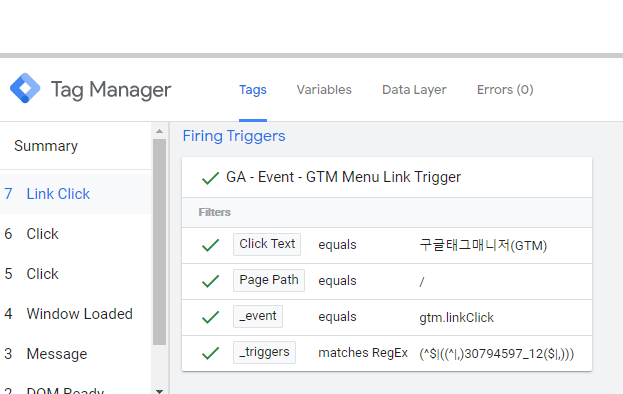Click the Page Path value slash
623x394 pixels.
point(422,282)
